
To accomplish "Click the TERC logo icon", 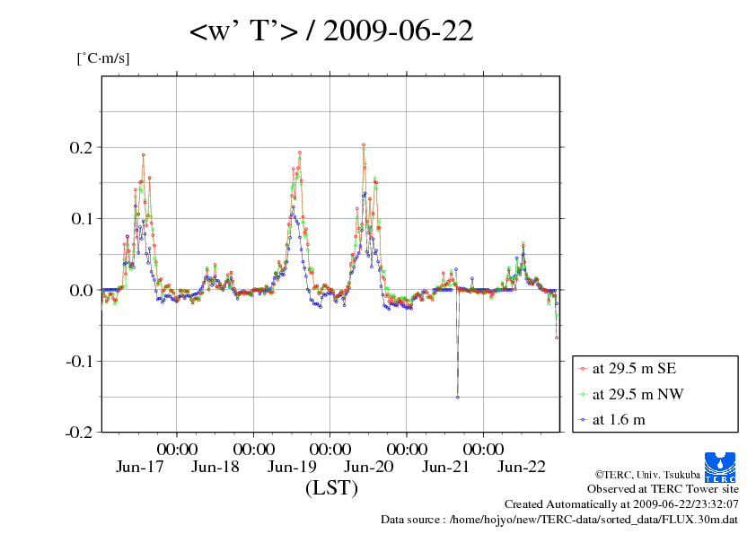I will coord(720,467).
